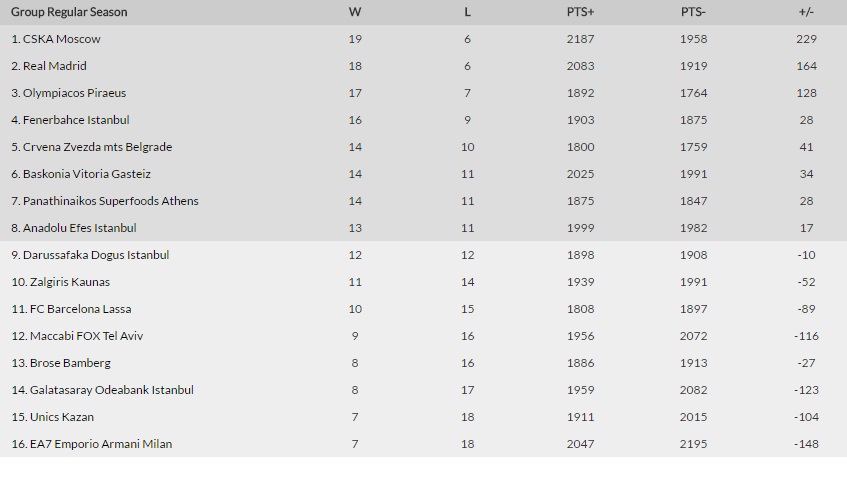Image resolution: width=847 pixels, height=483 pixels.
Task: Select Olympiacos Piraeus in the standings
Action: point(74,93)
